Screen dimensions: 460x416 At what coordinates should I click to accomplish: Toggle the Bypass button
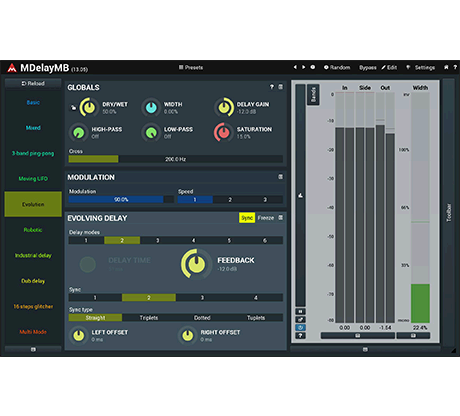368,67
